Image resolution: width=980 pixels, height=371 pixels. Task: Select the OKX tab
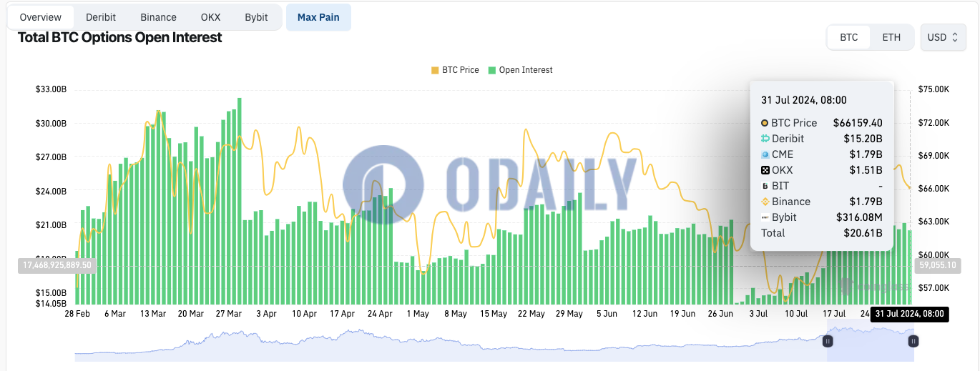coord(211,17)
